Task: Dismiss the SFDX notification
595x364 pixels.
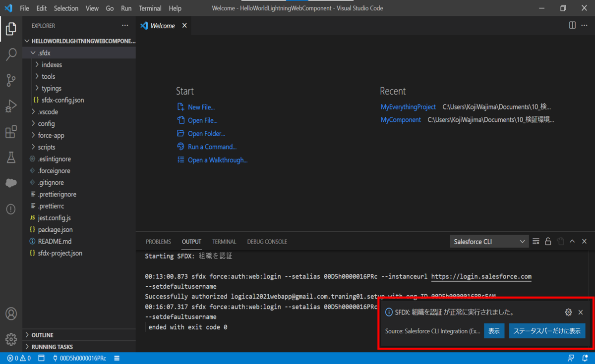Action: pos(581,312)
